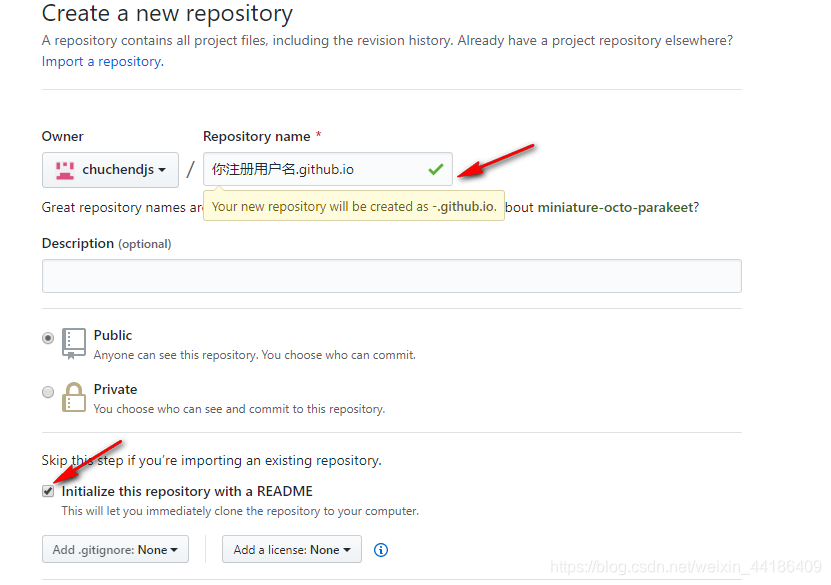
Task: Click the Private lock icon
Action: [74, 397]
